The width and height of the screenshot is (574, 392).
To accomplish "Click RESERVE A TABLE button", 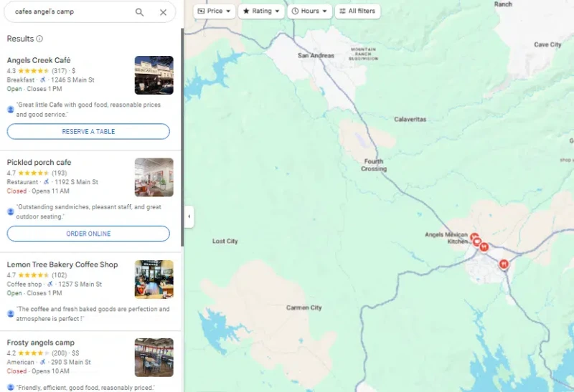I will click(x=88, y=132).
